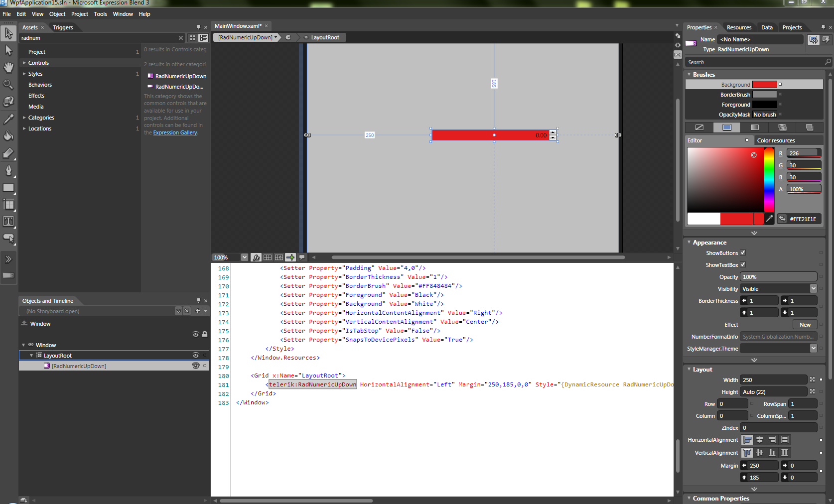The height and width of the screenshot is (504, 834).
Task: Collapse the Brushes section
Action: click(x=690, y=74)
